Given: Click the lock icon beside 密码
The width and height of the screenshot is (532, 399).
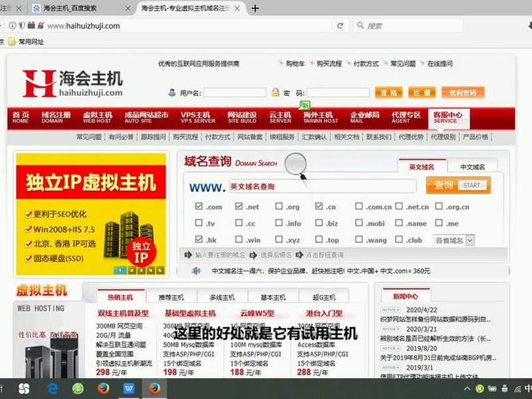Looking at the screenshot, I should pos(275,92).
